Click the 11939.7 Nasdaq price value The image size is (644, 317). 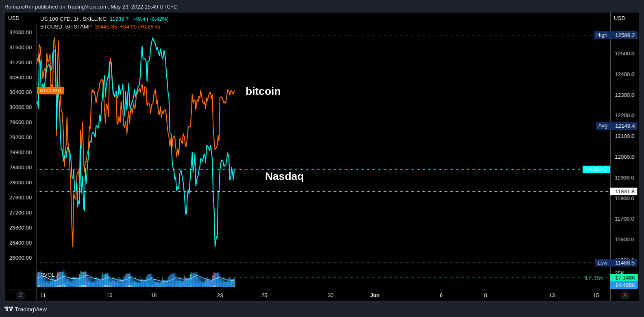point(119,19)
